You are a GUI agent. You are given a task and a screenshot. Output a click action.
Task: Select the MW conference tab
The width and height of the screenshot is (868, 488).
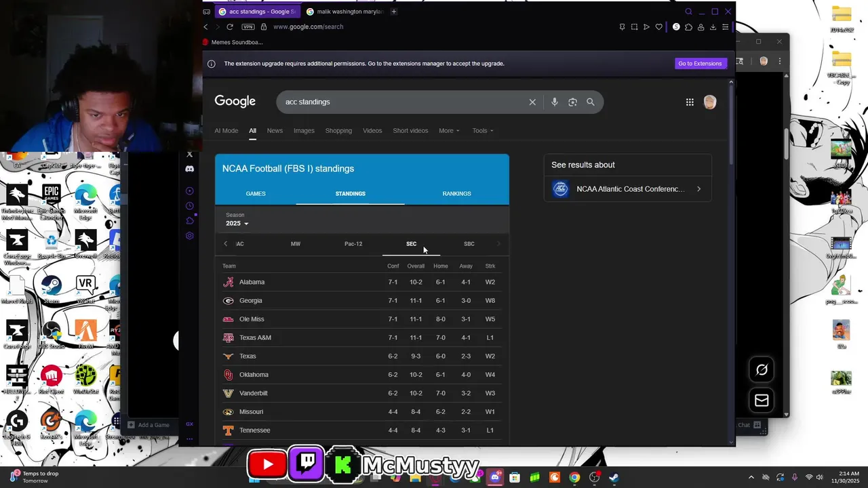(x=296, y=244)
